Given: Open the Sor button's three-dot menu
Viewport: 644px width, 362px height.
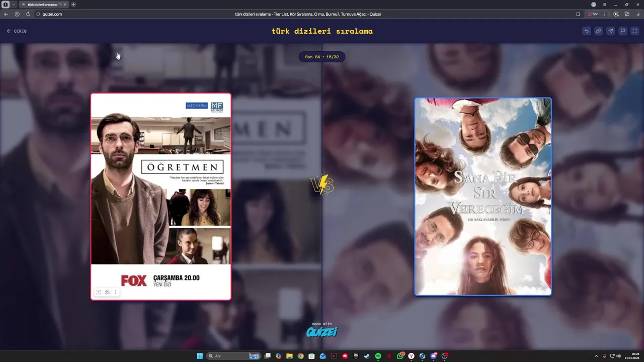Looking at the screenshot, I should (x=604, y=14).
